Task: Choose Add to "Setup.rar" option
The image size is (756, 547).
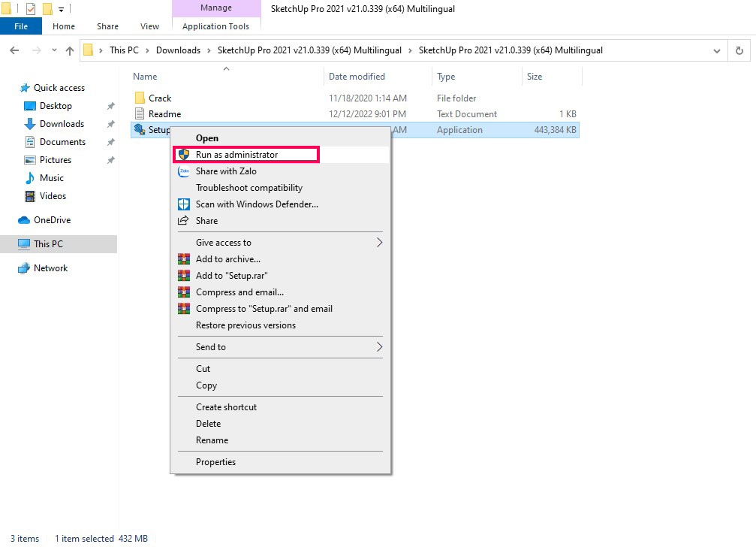Action: [231, 276]
